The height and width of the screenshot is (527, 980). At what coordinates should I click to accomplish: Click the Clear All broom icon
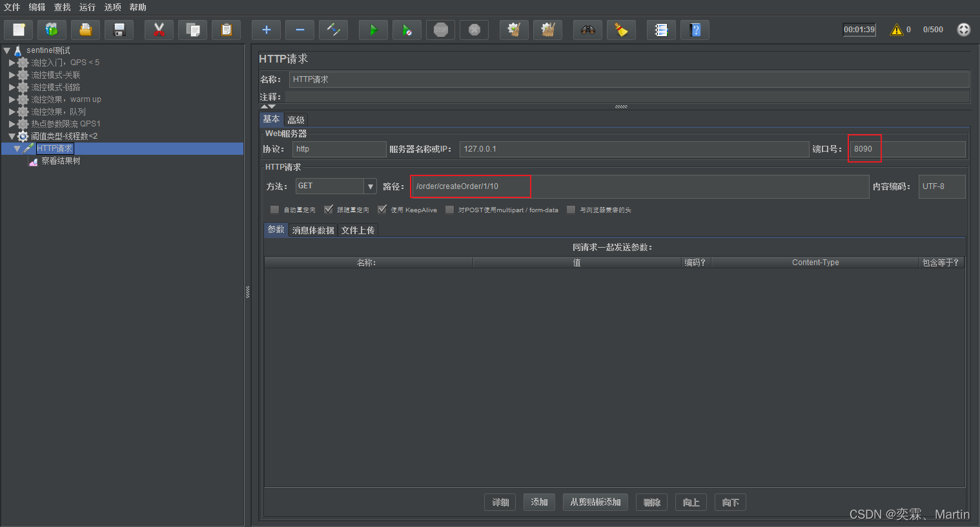coord(547,30)
